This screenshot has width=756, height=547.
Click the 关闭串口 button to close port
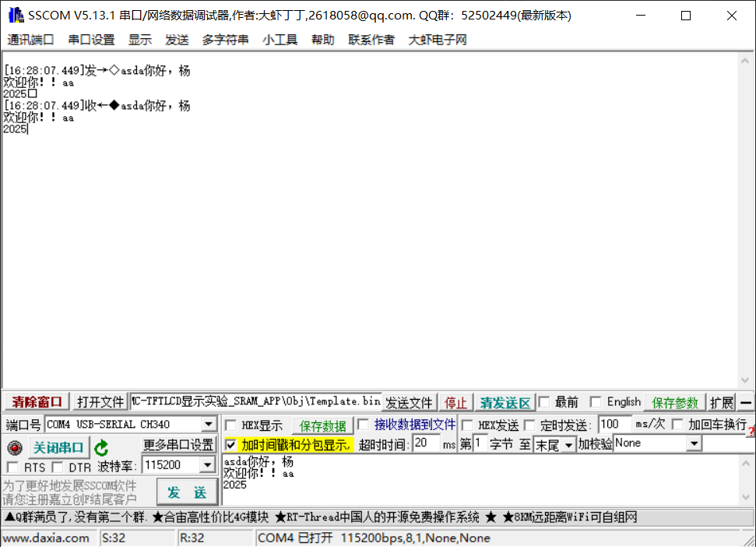(x=58, y=446)
